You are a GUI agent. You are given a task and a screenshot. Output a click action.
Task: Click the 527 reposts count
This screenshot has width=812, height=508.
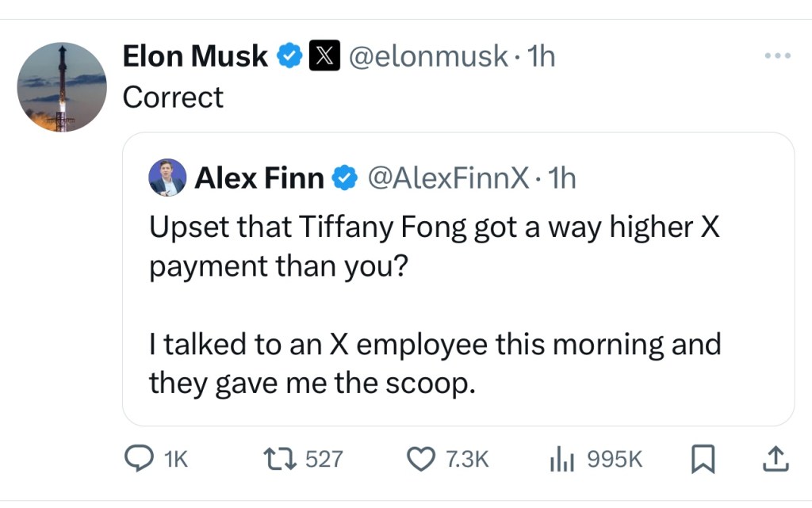click(x=323, y=459)
